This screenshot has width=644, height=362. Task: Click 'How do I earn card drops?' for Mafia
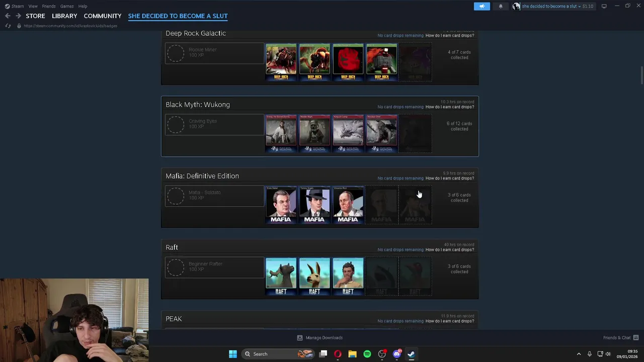tap(450, 178)
